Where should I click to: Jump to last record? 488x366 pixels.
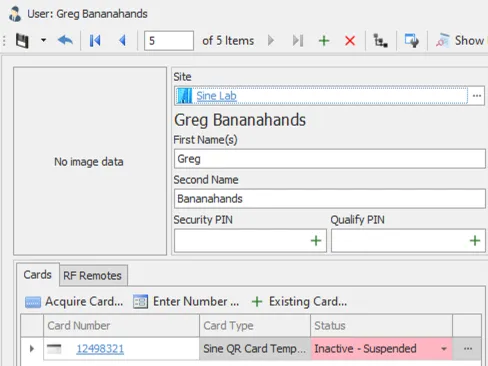pyautogui.click(x=298, y=41)
